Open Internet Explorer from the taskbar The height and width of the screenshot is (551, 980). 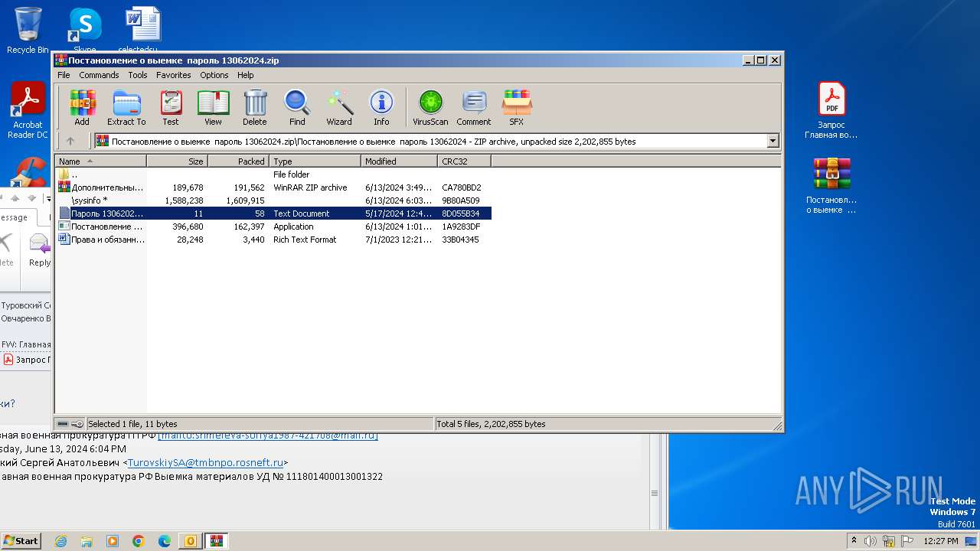60,541
